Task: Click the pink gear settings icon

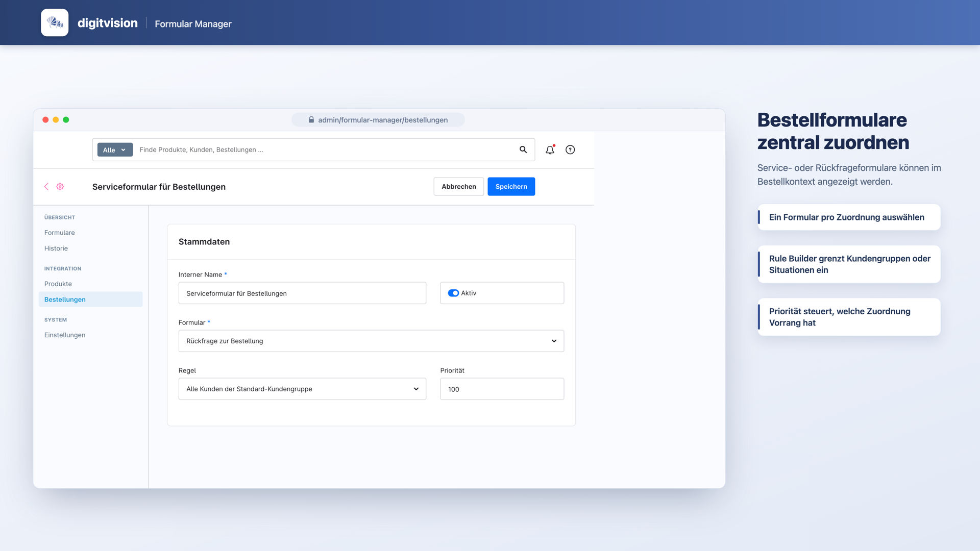Action: pos(60,187)
